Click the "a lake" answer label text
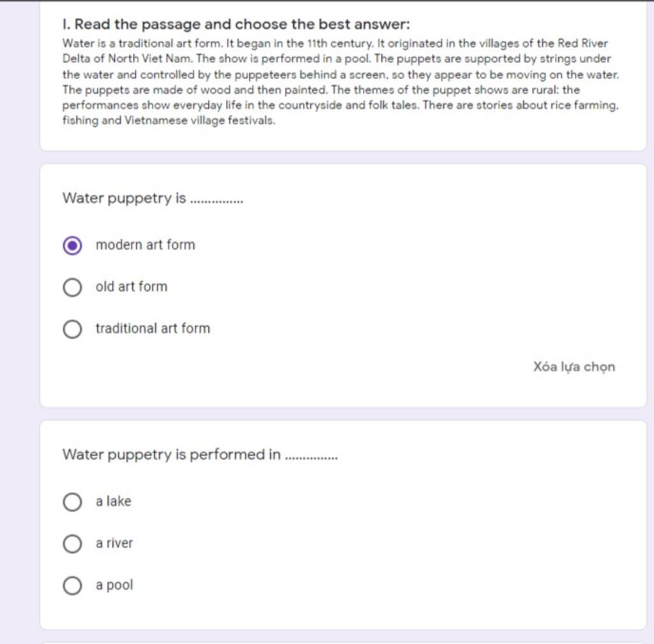The image size is (654, 644). 114,501
